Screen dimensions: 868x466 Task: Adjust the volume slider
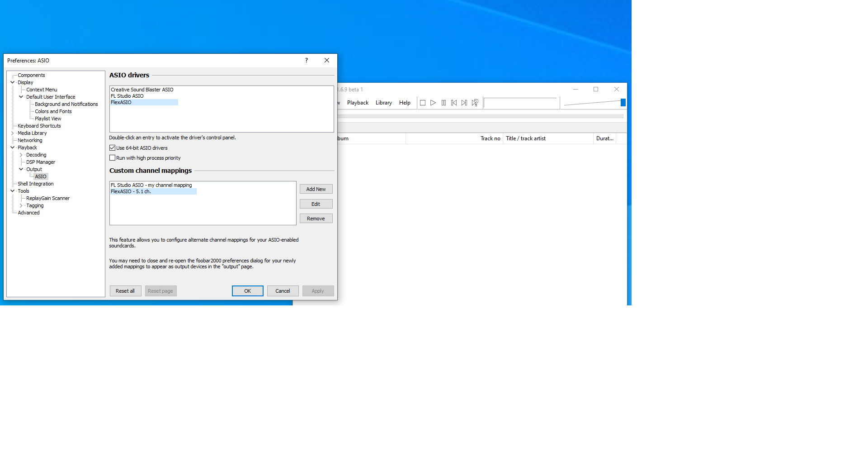623,103
